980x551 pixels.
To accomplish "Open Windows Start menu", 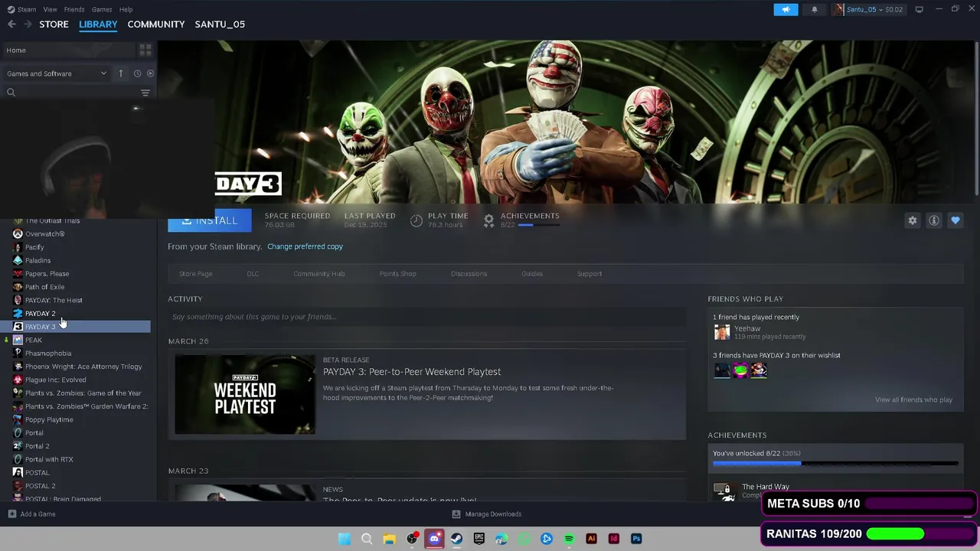I will (x=345, y=539).
